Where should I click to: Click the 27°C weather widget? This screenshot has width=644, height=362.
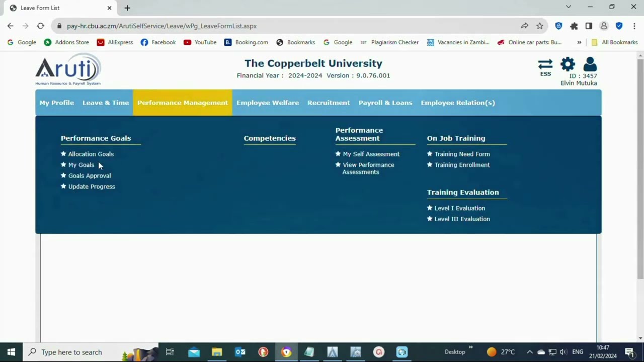[x=501, y=352]
